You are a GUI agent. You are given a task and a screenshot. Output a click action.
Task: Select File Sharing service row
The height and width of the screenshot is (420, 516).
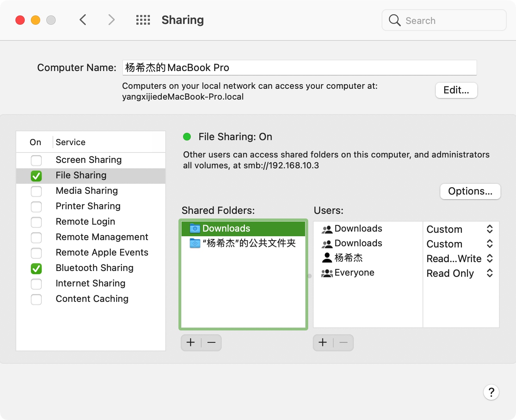pyautogui.click(x=91, y=176)
